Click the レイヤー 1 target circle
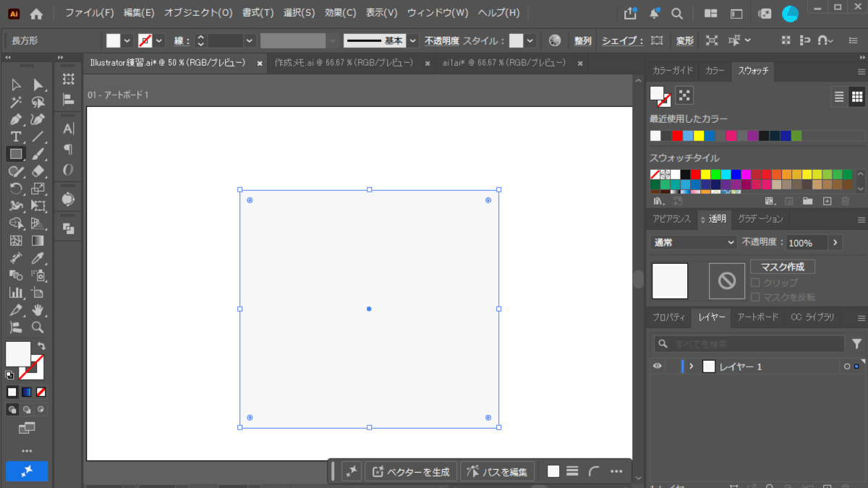Screen dimensions: 868x488 (847, 367)
